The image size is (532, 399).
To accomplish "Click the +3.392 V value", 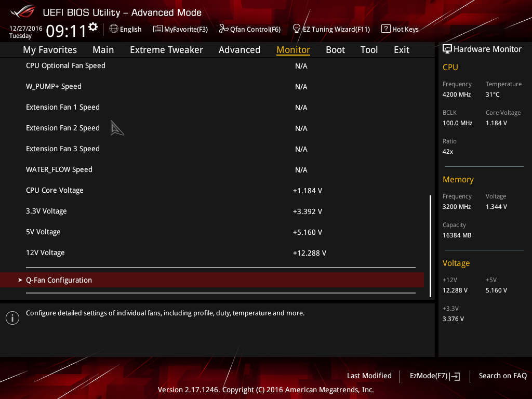I will coord(308,211).
